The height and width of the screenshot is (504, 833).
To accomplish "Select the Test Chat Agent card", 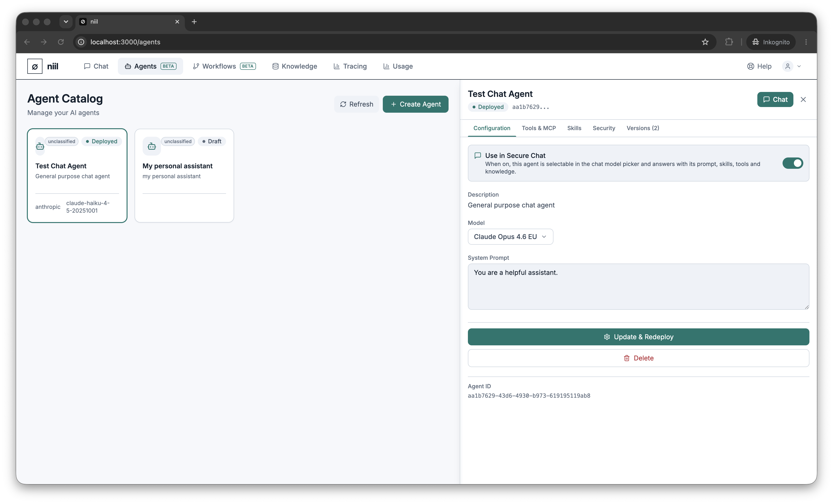I will [x=77, y=175].
